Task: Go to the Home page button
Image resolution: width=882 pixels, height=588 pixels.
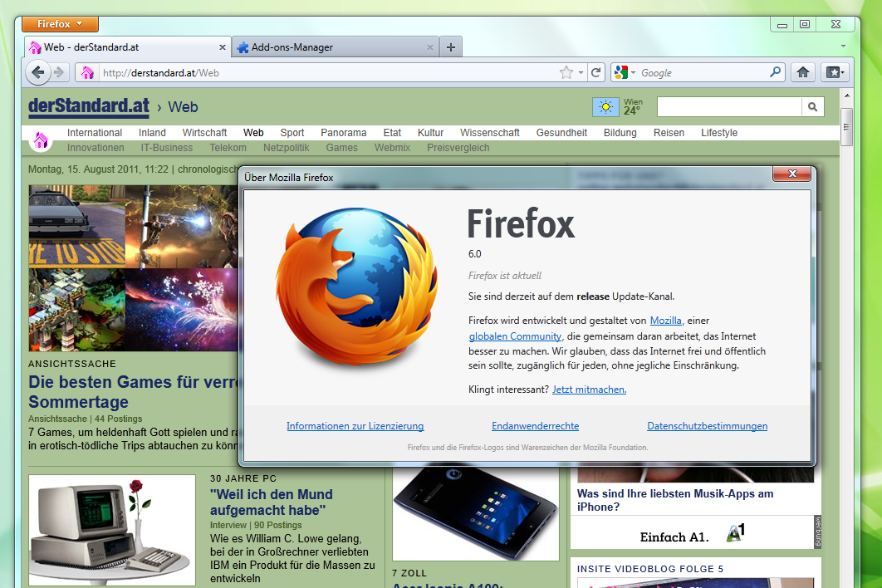Action: 803,72
